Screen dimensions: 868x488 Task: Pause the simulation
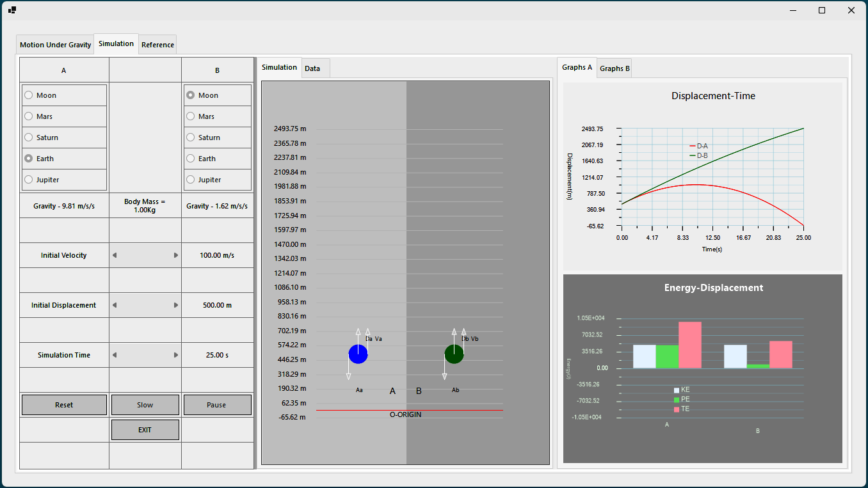pyautogui.click(x=216, y=405)
